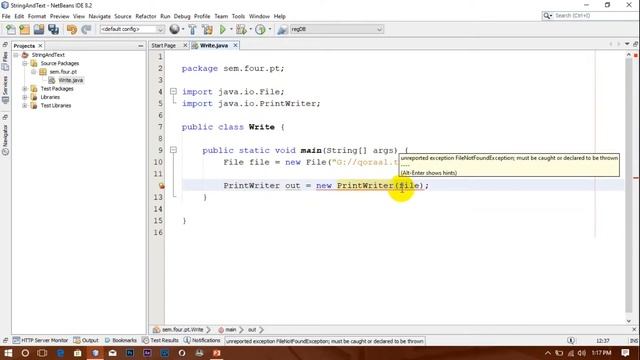Screen dimensions: 640x360
Task: Show hidden system tray icons chevron
Action: pyautogui.click(x=548, y=353)
